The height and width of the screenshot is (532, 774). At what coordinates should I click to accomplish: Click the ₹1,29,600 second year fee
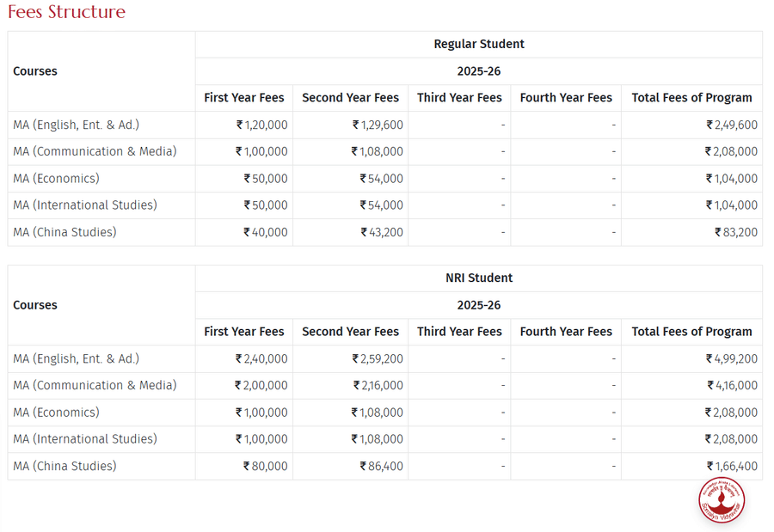tap(378, 125)
